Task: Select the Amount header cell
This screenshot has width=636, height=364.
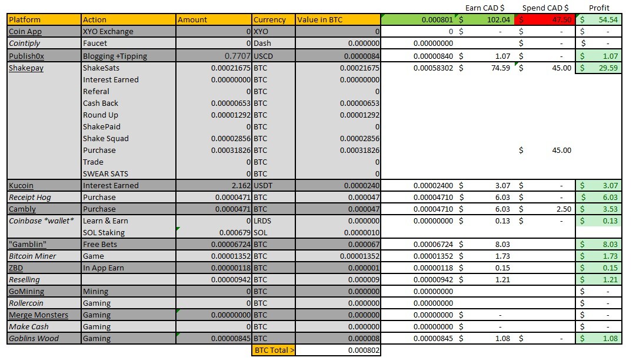Action: point(214,19)
